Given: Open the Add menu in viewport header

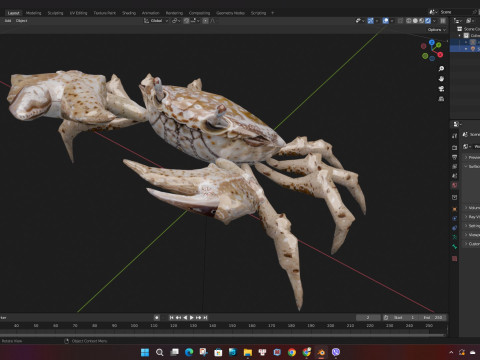Looking at the screenshot, I should point(8,21).
